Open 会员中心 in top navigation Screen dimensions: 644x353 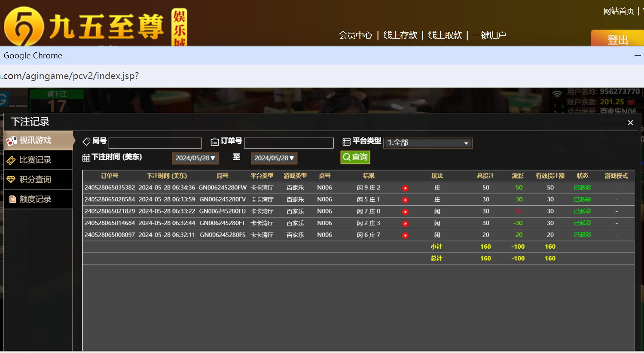tap(355, 35)
